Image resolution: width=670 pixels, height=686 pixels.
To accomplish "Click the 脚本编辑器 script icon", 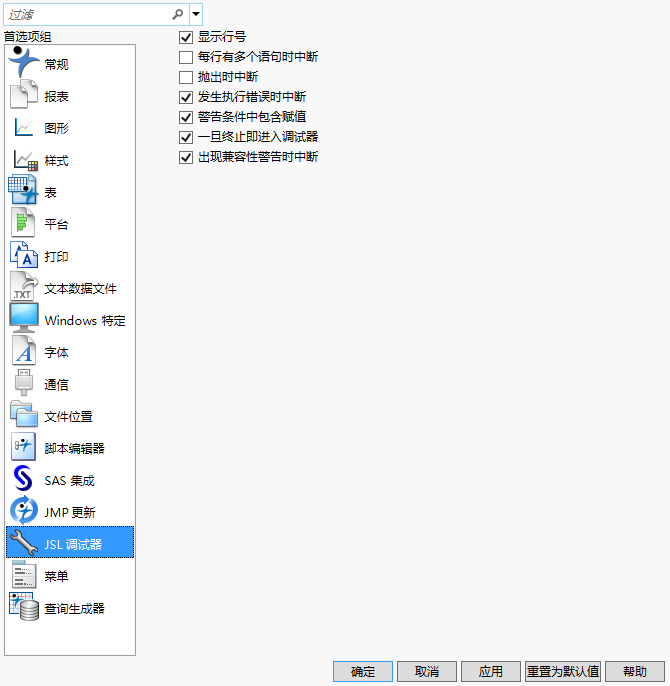I will pos(23,446).
